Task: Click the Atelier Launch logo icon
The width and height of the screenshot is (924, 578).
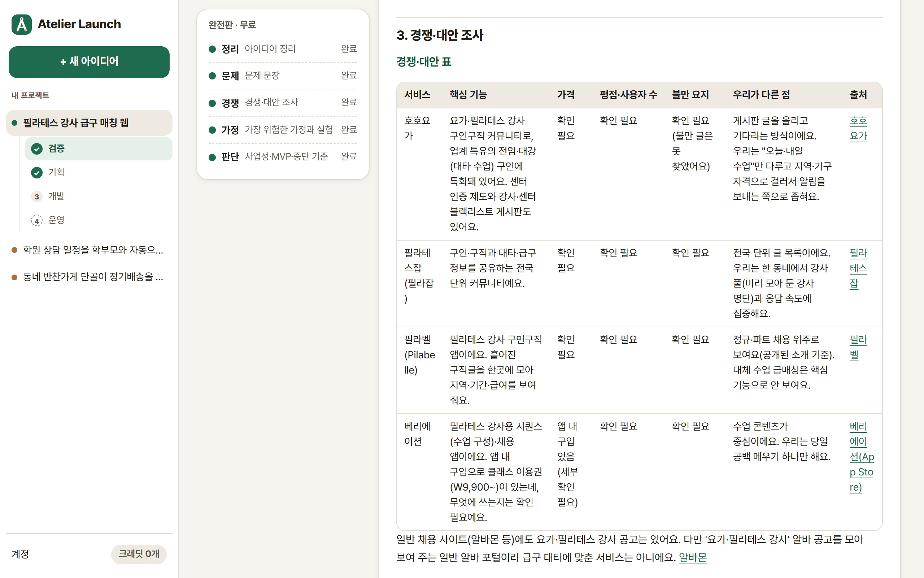Action: [22, 25]
